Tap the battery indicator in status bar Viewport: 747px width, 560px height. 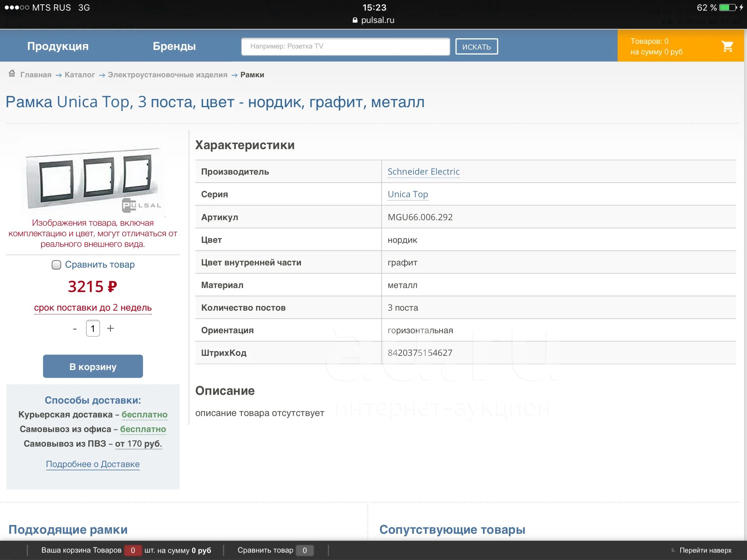click(728, 8)
